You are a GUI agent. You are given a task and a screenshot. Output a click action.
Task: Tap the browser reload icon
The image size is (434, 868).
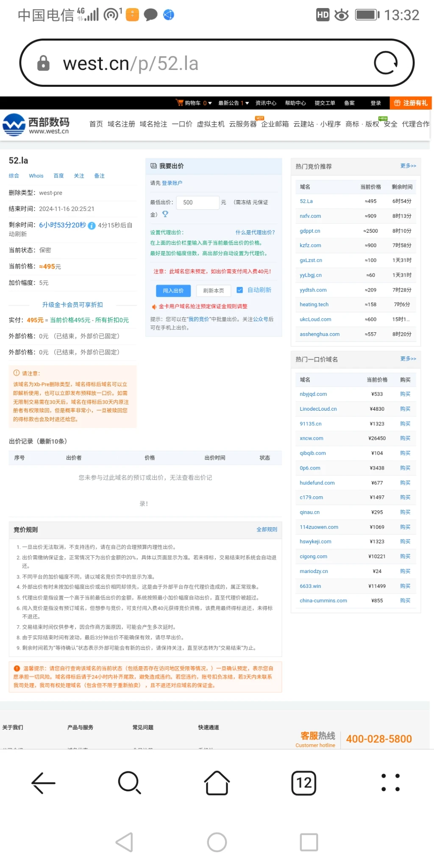(x=385, y=63)
